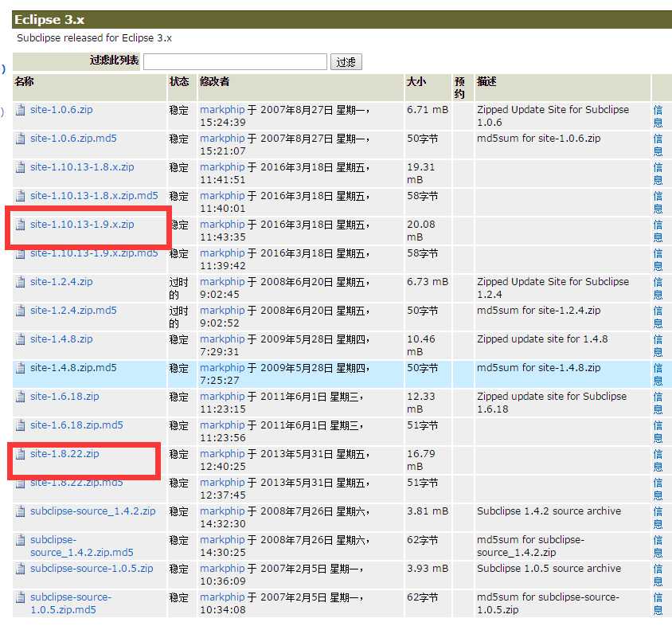Open site-1.2.4.zip.md5 link
Image resolution: width=672 pixels, height=634 pixels.
coord(73,311)
